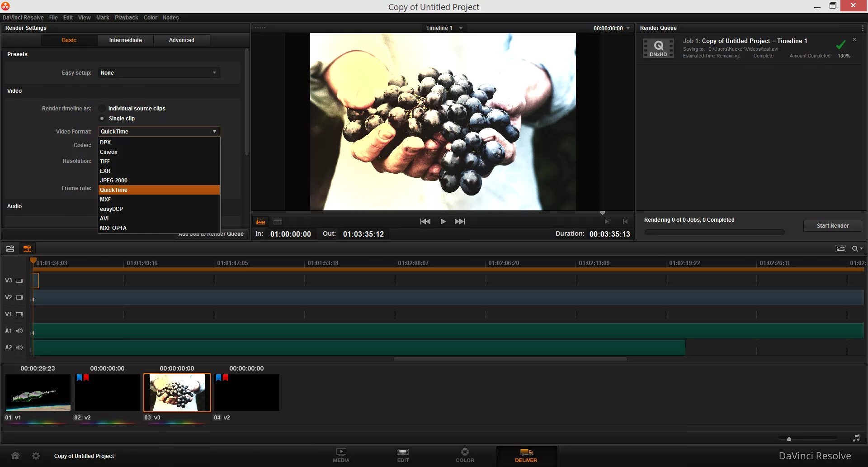Click the clip list view icon above the timeline
This screenshot has height=467, width=868.
click(x=10, y=248)
